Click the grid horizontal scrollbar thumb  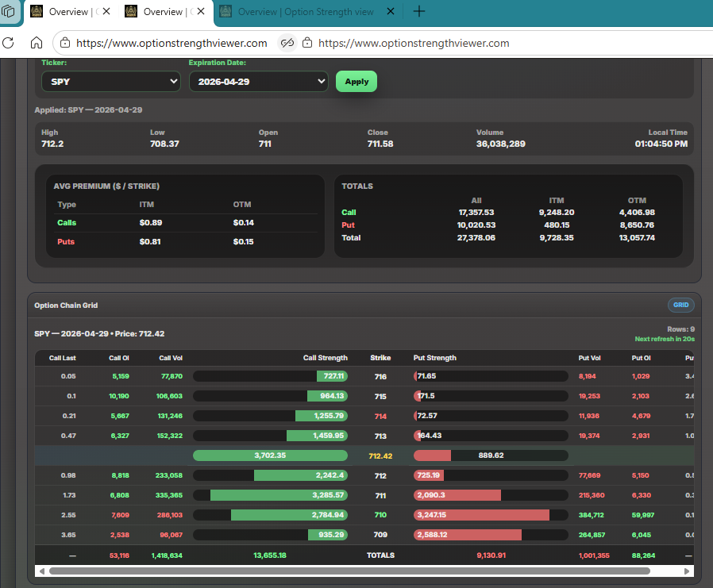pos(349,571)
